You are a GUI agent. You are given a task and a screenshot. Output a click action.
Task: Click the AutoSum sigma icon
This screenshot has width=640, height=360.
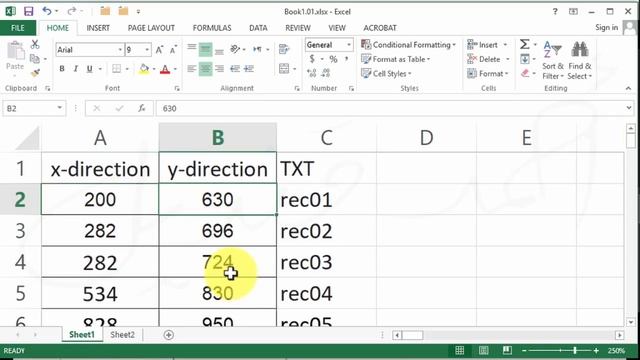[524, 44]
